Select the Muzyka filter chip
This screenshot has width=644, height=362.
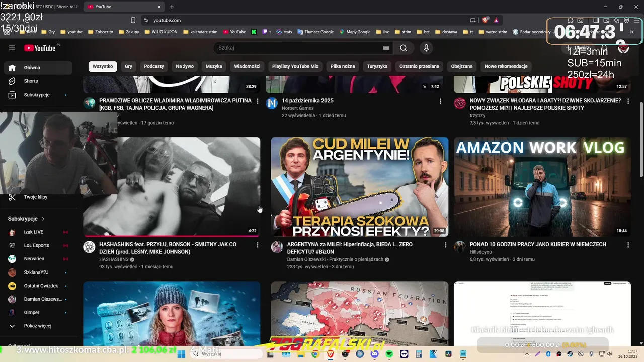click(214, 66)
